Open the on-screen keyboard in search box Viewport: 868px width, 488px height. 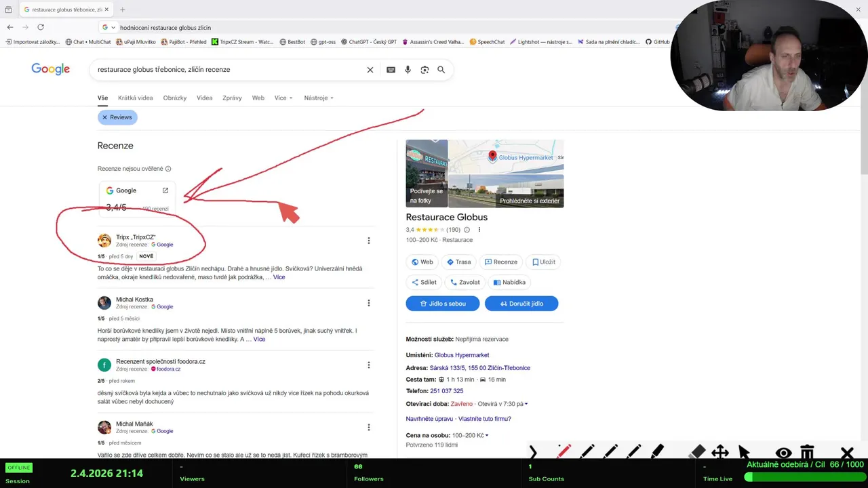pyautogui.click(x=391, y=70)
